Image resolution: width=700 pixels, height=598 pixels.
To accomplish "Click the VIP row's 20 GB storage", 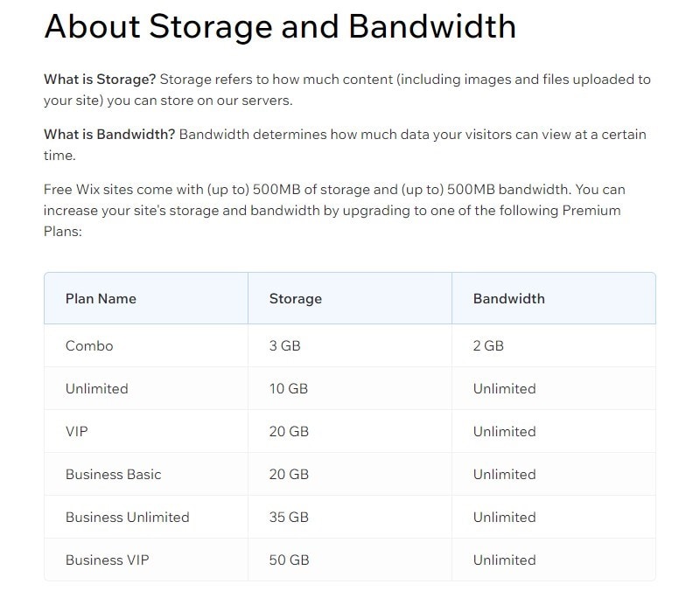I will click(289, 431).
